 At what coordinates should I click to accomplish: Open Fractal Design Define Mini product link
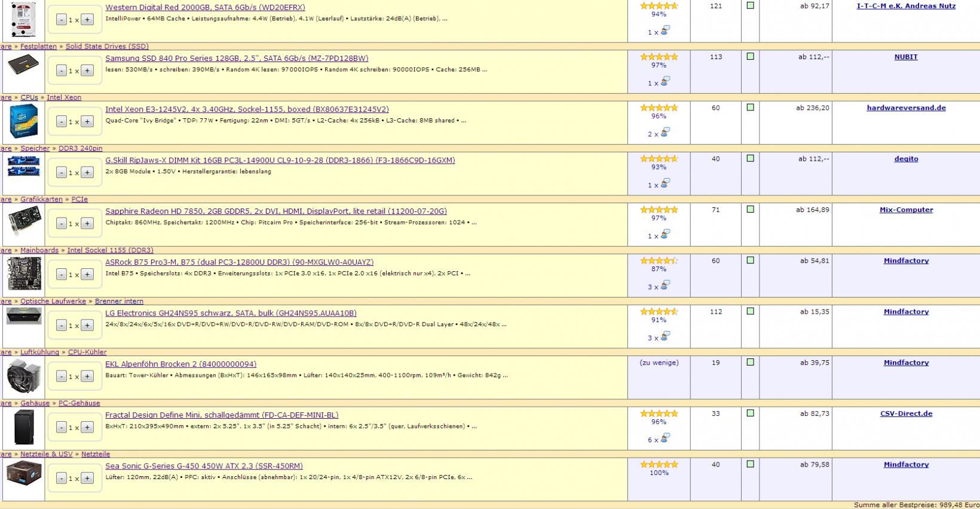222,415
